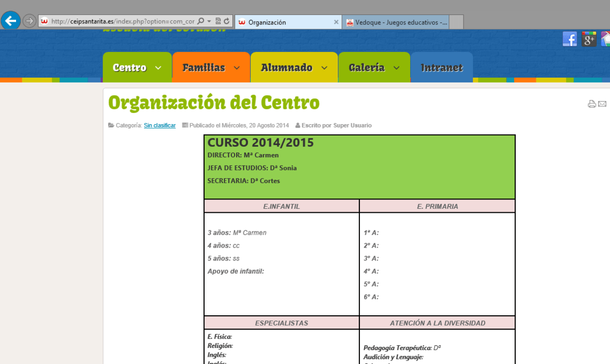This screenshot has height=364, width=610.
Task: Expand the Familias menu chevron
Action: [x=237, y=68]
